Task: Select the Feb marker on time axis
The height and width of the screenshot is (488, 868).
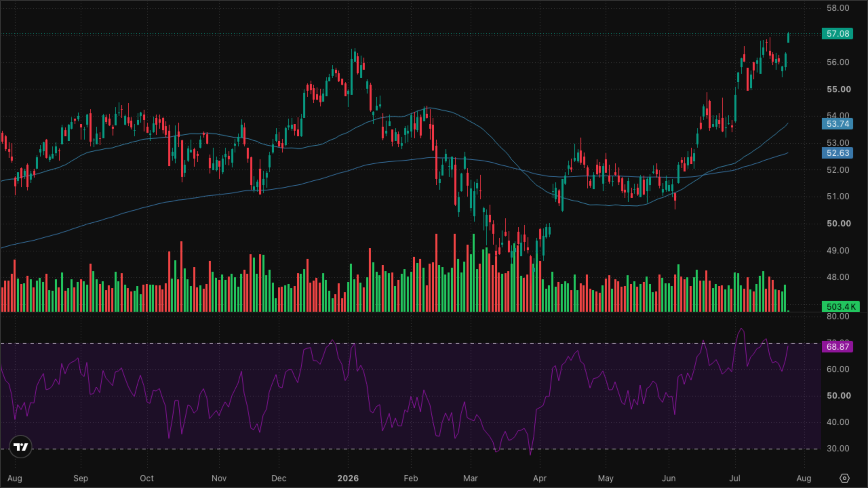Action: tap(411, 478)
